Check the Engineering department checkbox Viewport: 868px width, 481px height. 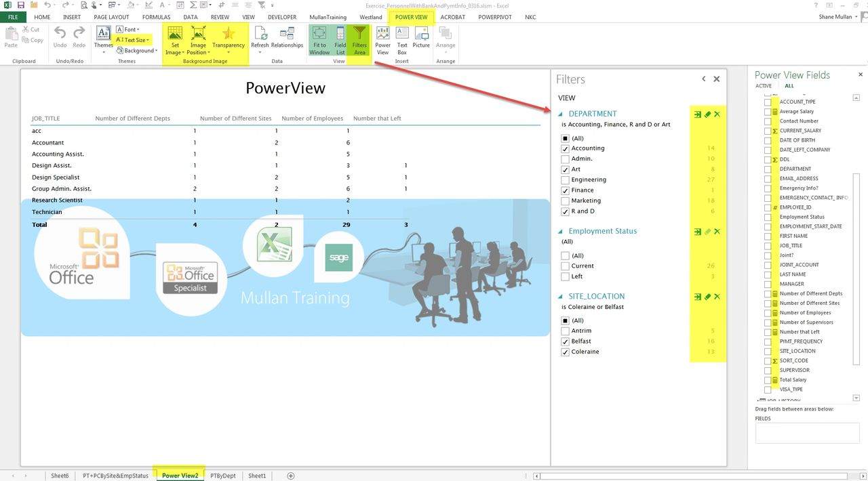pyautogui.click(x=566, y=180)
